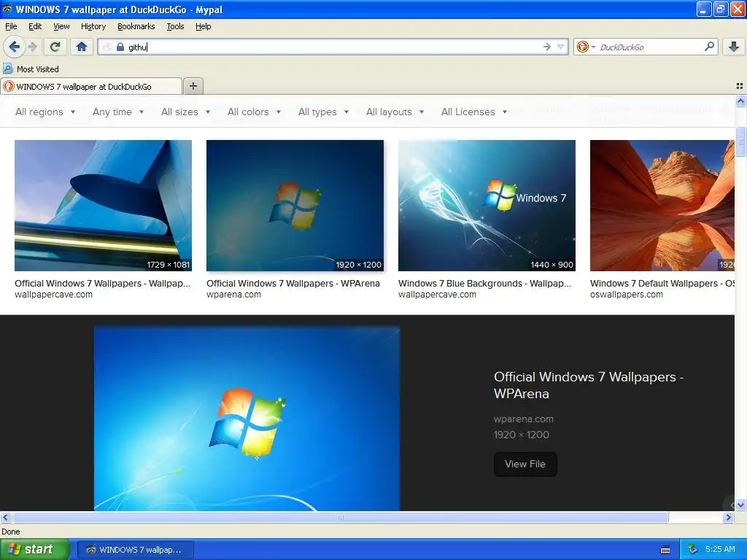Screen dimensions: 747x560
Task: Click the 5:25 AM taskbar clock
Action: coord(720,549)
